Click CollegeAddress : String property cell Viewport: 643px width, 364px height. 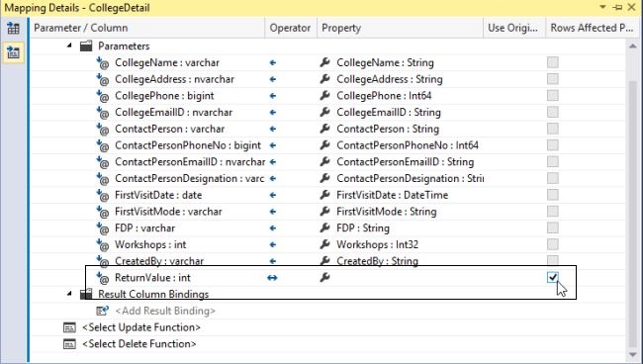click(390, 79)
